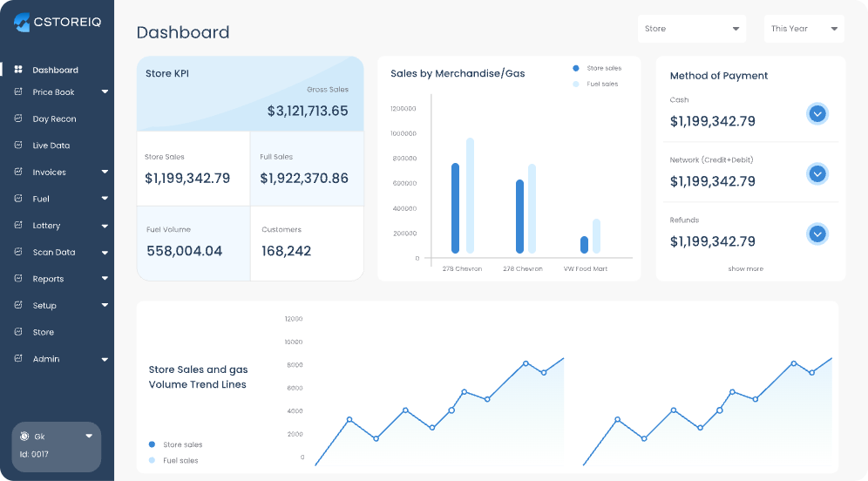Click the VW Food Mart store sales bar
The height and width of the screenshot is (481, 868).
point(584,245)
